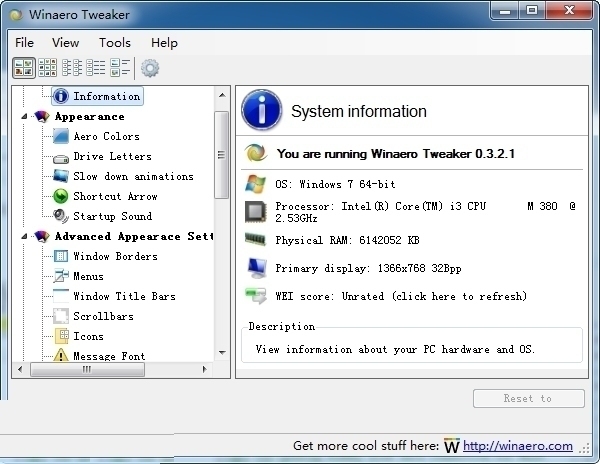This screenshot has height=464, width=600.
Task: Click the Advanced Appearance category icon
Action: [42, 236]
